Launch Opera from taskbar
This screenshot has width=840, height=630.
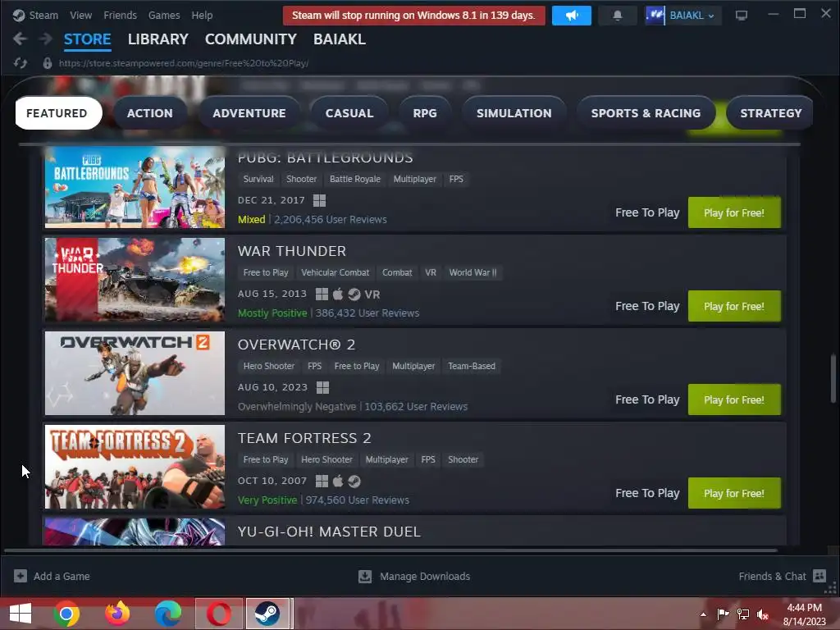tap(219, 614)
